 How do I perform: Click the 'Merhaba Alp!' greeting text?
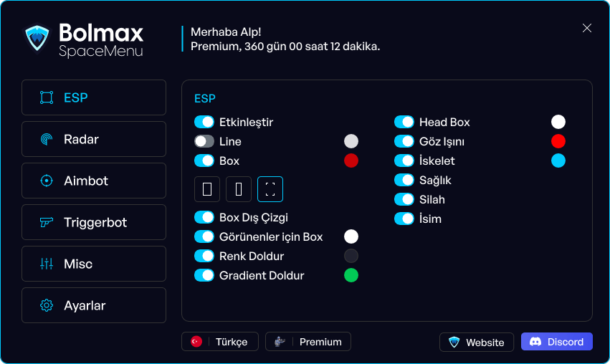click(x=226, y=32)
